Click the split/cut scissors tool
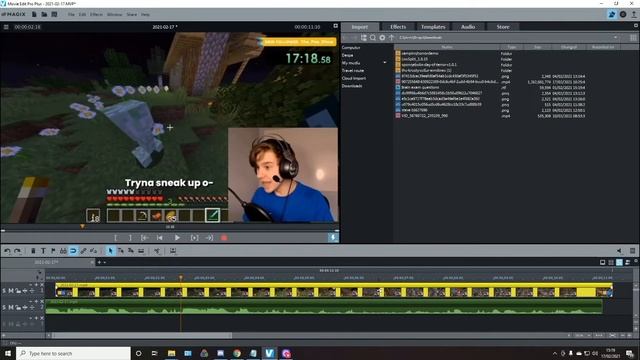 pos(157,251)
